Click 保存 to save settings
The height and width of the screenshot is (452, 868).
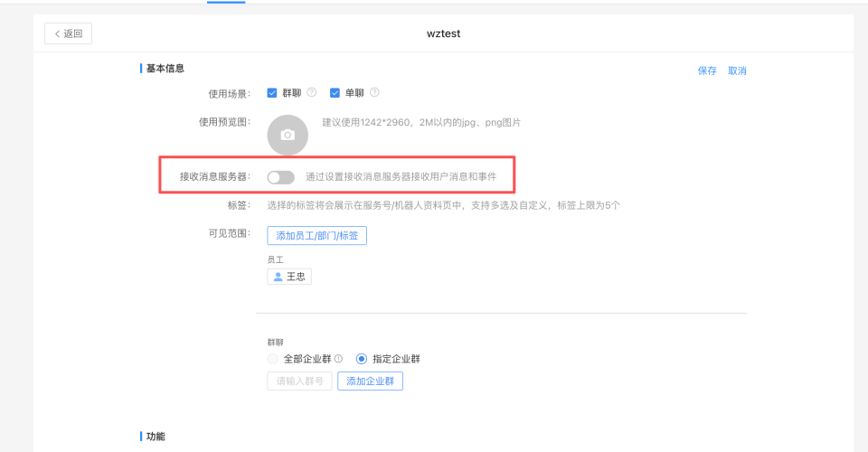[707, 71]
